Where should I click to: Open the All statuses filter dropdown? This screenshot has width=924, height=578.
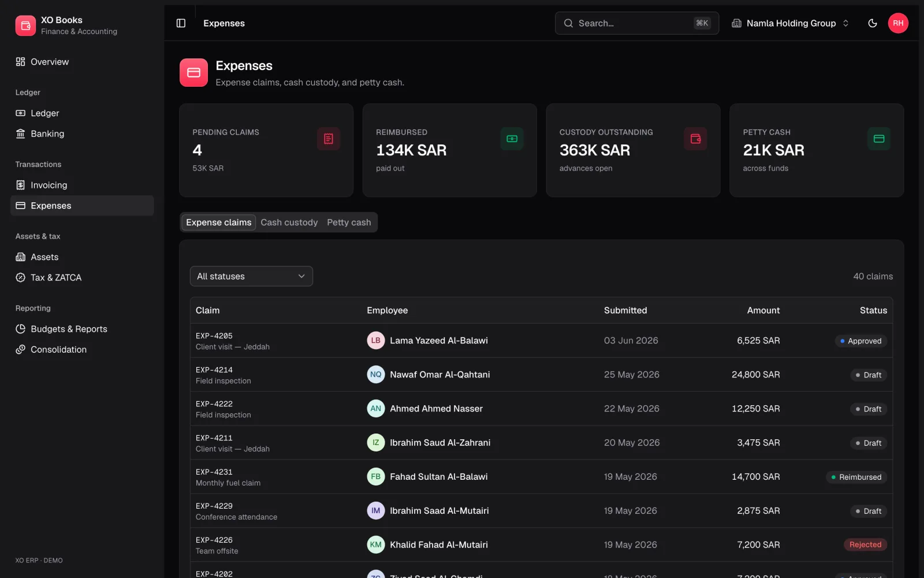(251, 276)
